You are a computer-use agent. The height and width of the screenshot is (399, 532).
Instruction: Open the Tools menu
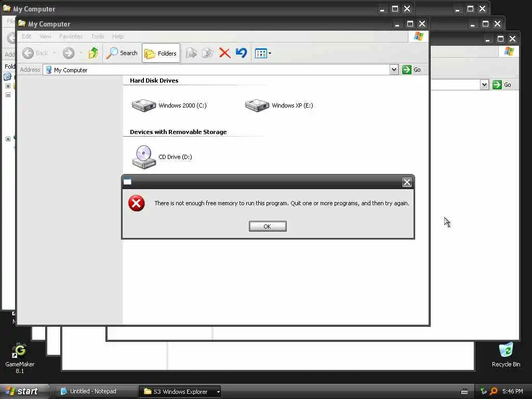click(x=97, y=36)
